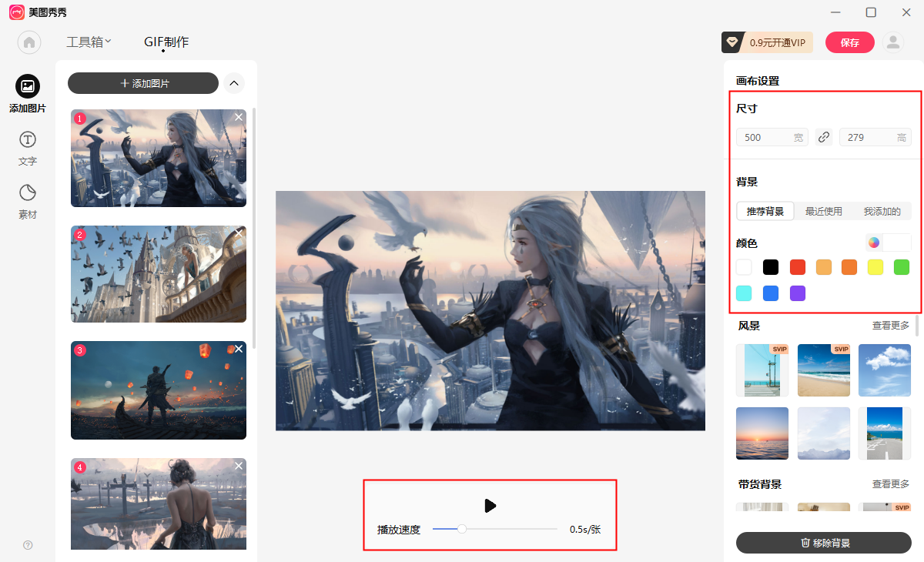The width and height of the screenshot is (924, 562).
Task: Pick the dark orange color swatch
Action: point(849,267)
